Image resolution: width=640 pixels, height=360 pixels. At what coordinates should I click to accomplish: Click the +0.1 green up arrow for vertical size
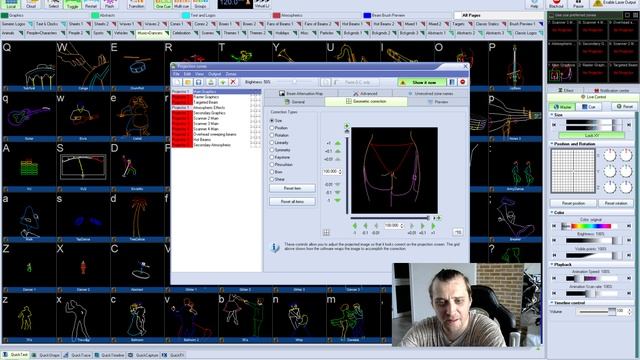338,151
